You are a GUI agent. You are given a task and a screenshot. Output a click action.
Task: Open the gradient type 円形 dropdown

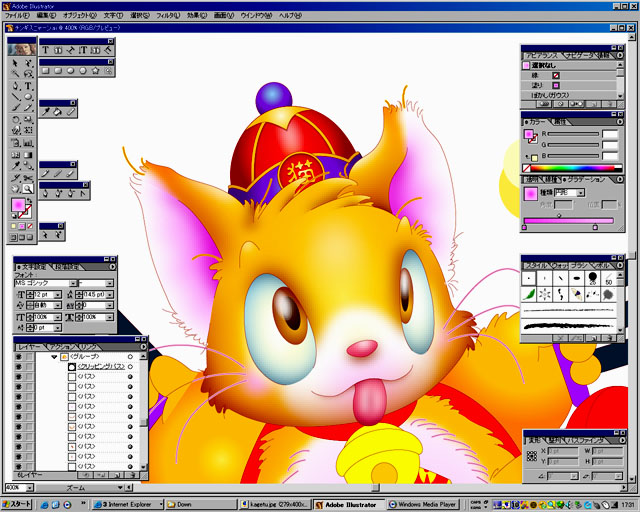(581, 192)
